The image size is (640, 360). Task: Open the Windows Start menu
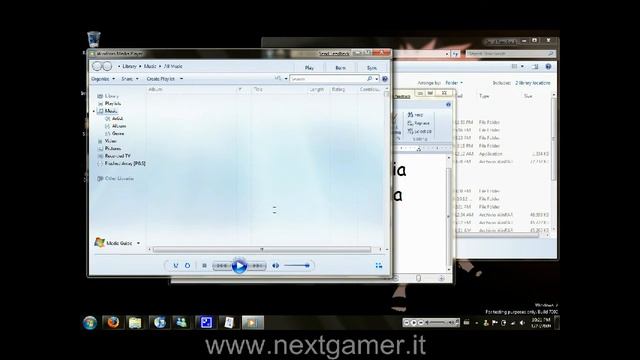(x=90, y=322)
